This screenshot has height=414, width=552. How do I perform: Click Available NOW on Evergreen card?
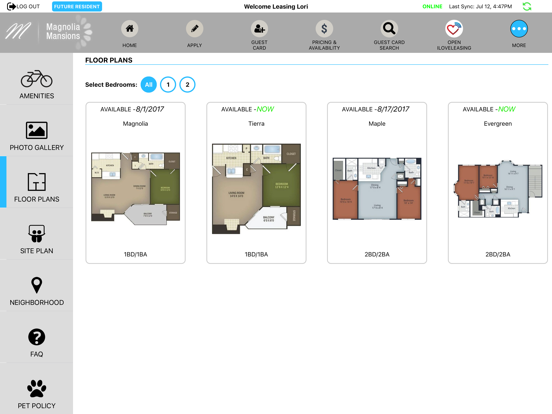click(x=489, y=109)
